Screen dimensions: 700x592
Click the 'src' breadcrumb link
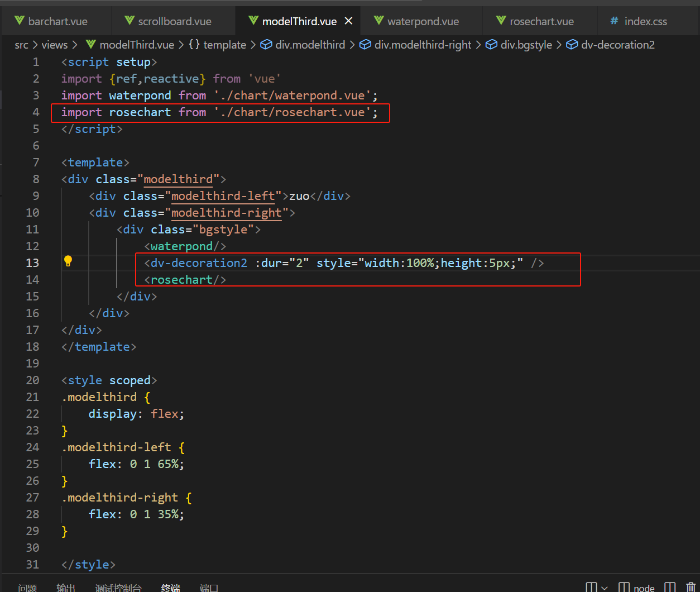(x=21, y=45)
